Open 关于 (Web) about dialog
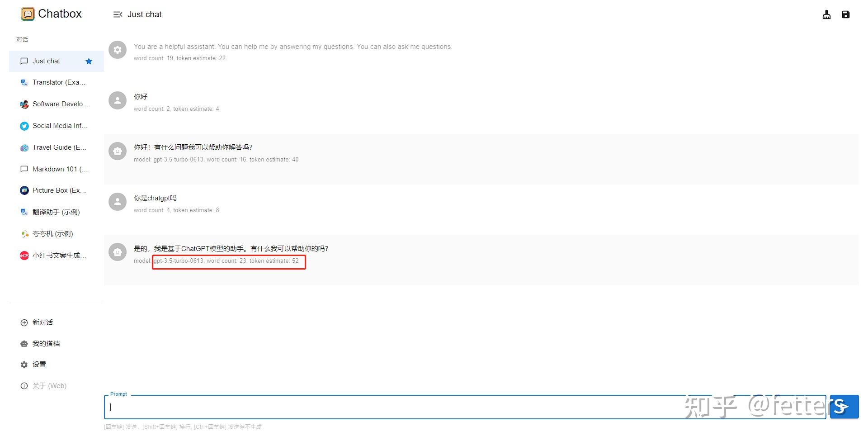Image resolution: width=868 pixels, height=441 pixels. point(57,386)
